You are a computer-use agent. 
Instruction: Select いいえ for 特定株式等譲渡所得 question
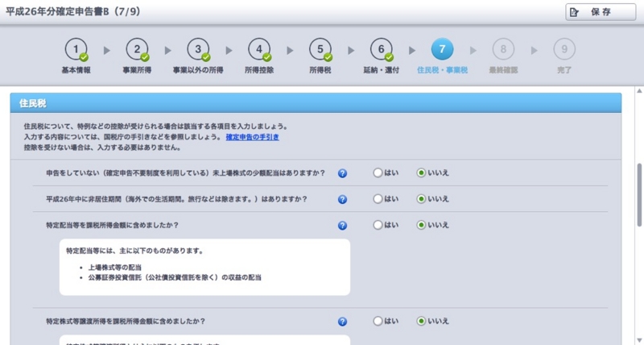click(421, 321)
